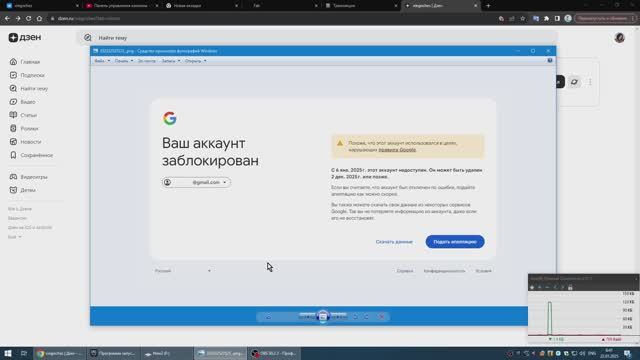Select Найти тему in the Dzen sidebar

(29, 89)
